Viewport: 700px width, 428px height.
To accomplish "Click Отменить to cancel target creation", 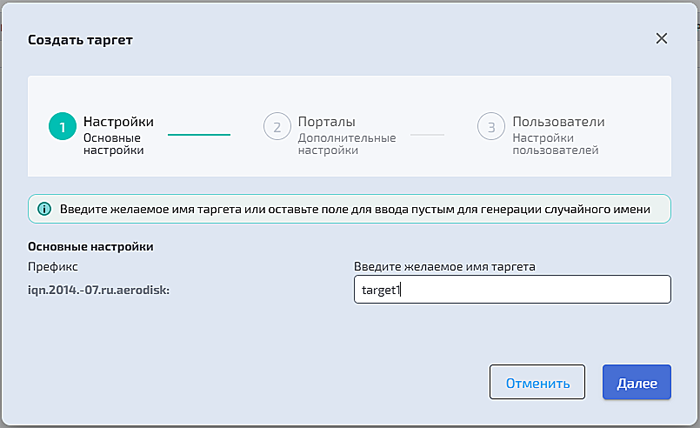I will tap(537, 382).
